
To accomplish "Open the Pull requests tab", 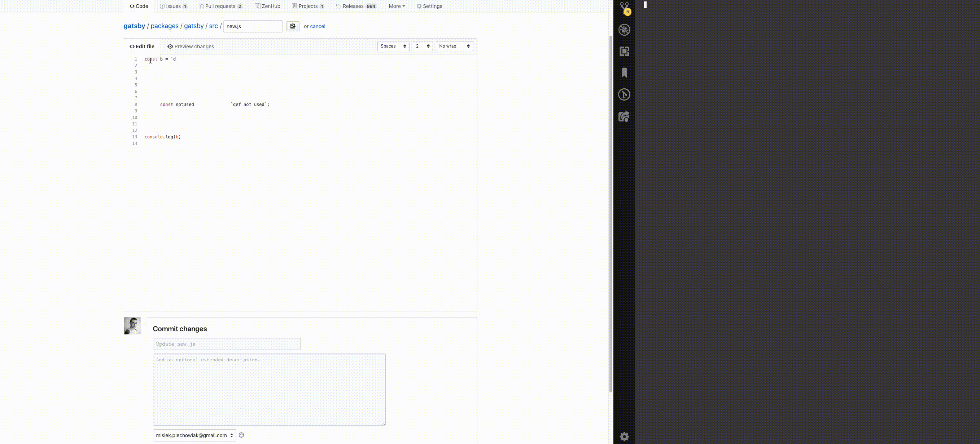I will click(x=221, y=6).
